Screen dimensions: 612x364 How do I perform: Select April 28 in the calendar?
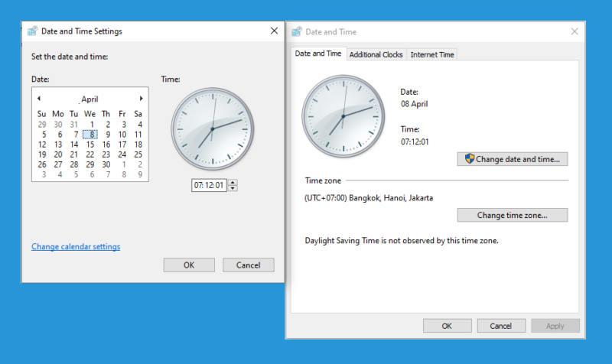point(73,164)
